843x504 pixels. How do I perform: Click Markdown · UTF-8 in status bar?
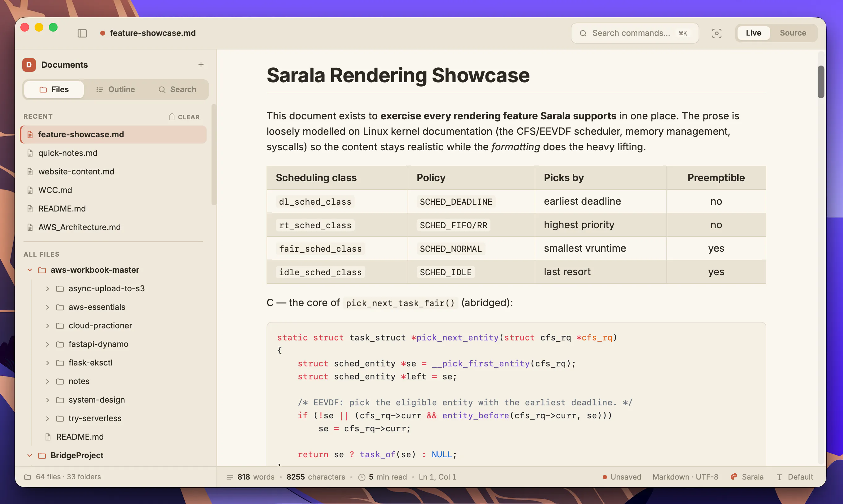point(685,477)
